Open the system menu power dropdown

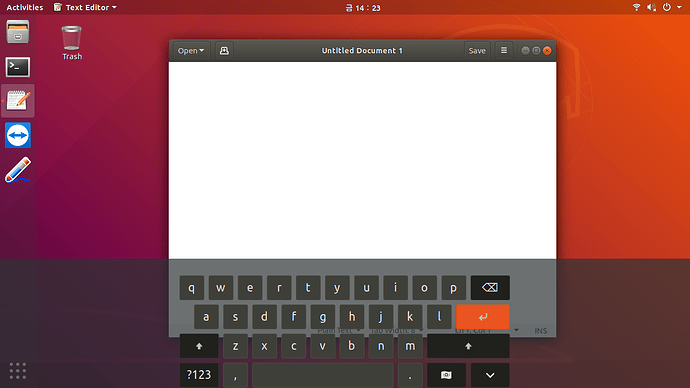tap(672, 7)
